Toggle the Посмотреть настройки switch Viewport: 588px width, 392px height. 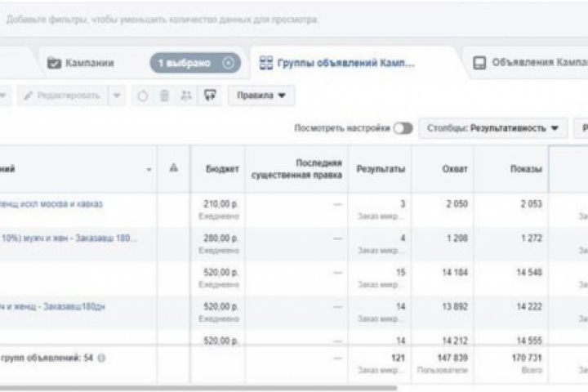pyautogui.click(x=402, y=128)
